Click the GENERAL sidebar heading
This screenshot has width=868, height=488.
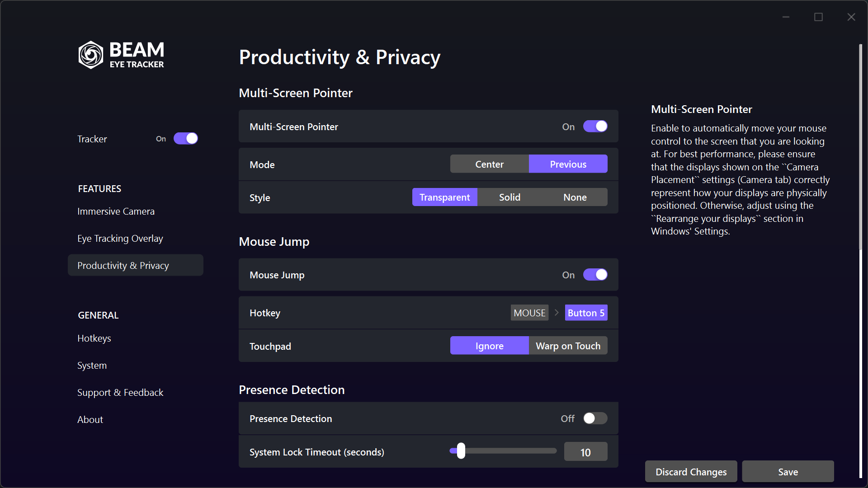(x=98, y=315)
